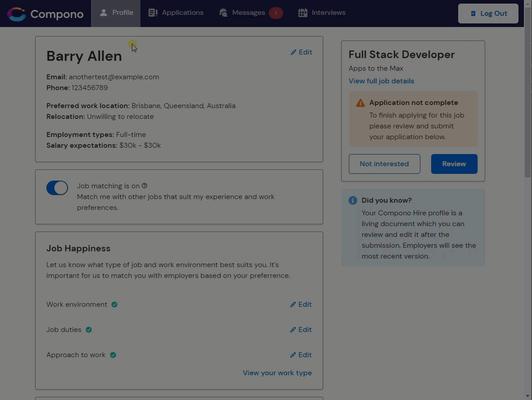Click the Job matching is on label
The width and height of the screenshot is (532, 400).
[x=108, y=186]
